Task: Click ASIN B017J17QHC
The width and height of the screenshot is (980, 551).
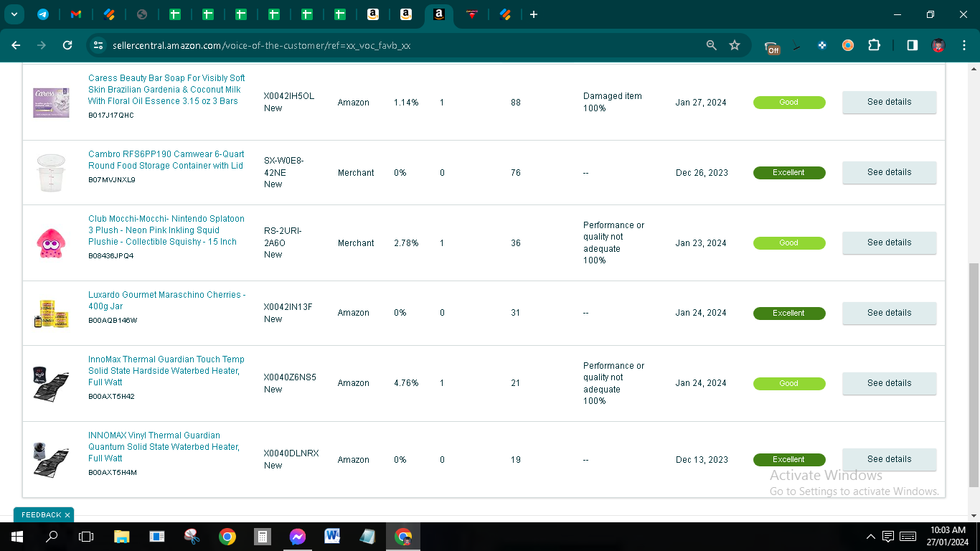Action: pos(111,116)
